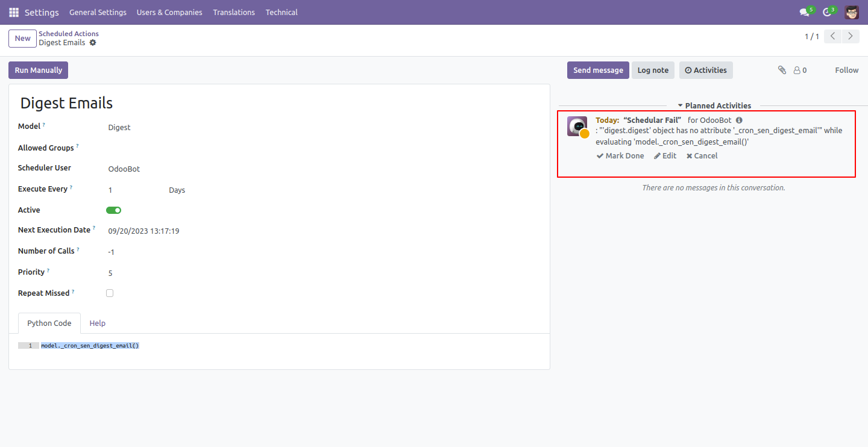Image resolution: width=868 pixels, height=447 pixels.
Task: Open the apps grid menu icon
Action: click(14, 12)
